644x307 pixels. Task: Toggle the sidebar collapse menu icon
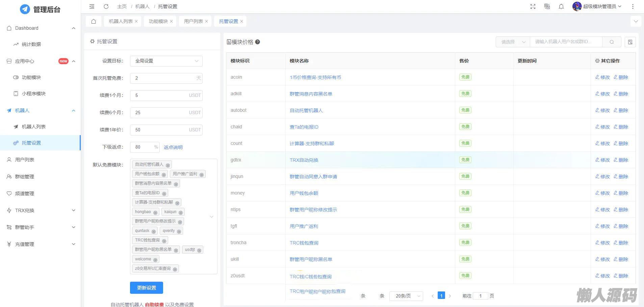click(92, 6)
